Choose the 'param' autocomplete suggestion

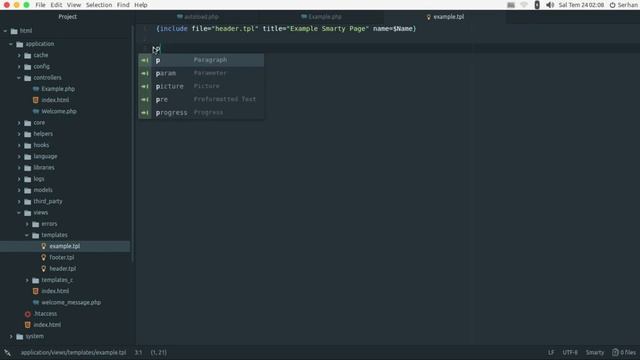point(201,73)
